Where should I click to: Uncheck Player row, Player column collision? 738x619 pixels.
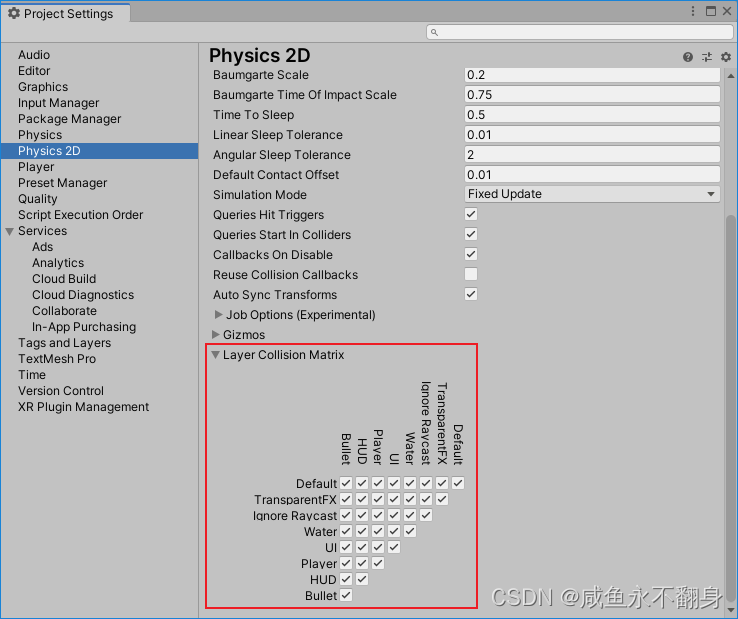378,563
